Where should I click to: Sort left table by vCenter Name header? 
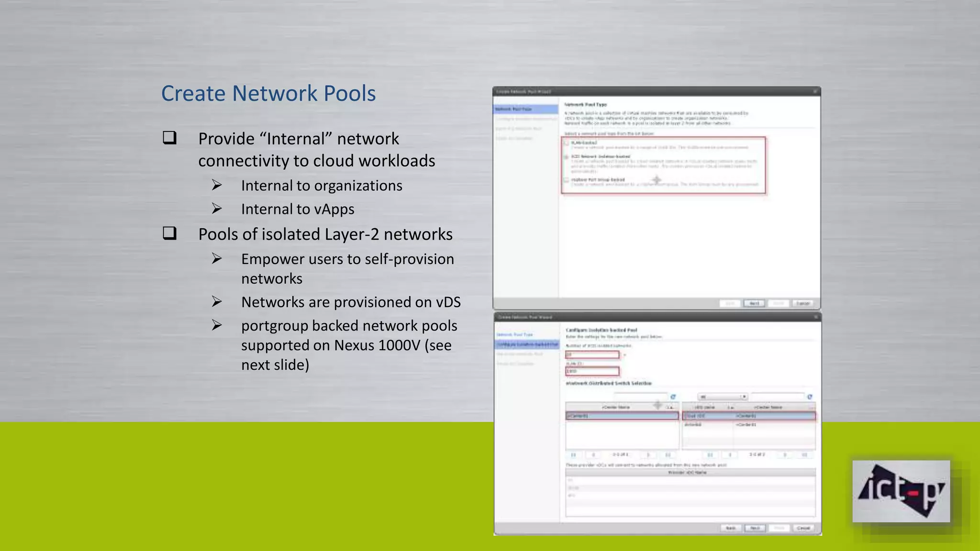(x=622, y=407)
